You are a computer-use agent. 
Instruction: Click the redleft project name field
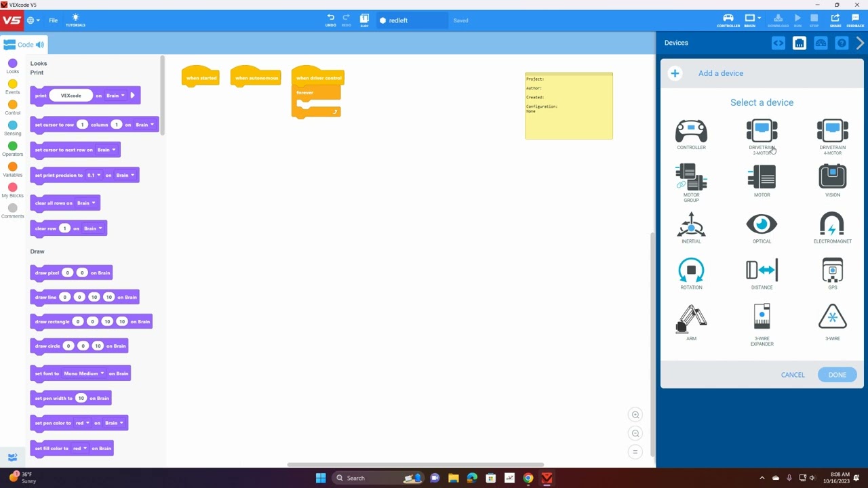click(412, 20)
